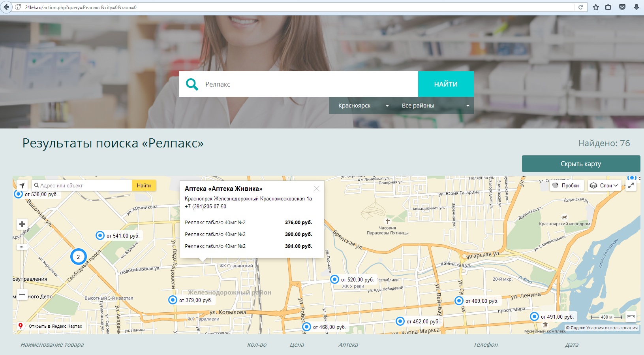
Task: Click the Железнодорожный район map label
Action: click(x=229, y=293)
